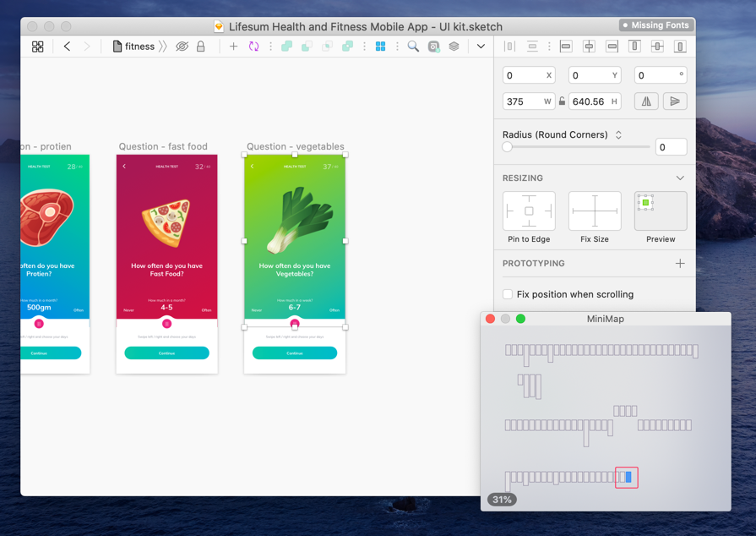The height and width of the screenshot is (536, 756).
Task: Select the Pin to Edge resizing control
Action: click(x=529, y=211)
